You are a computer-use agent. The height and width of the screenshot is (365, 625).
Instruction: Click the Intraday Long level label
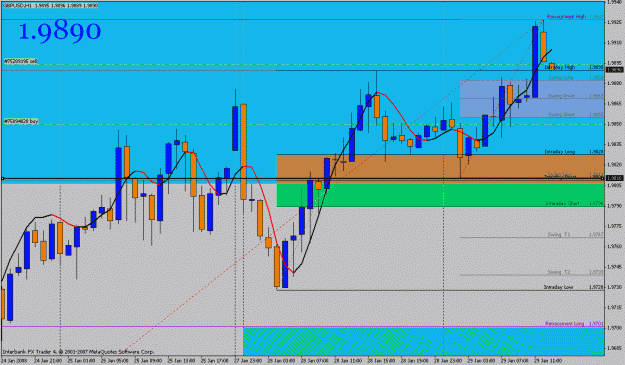[x=560, y=152]
